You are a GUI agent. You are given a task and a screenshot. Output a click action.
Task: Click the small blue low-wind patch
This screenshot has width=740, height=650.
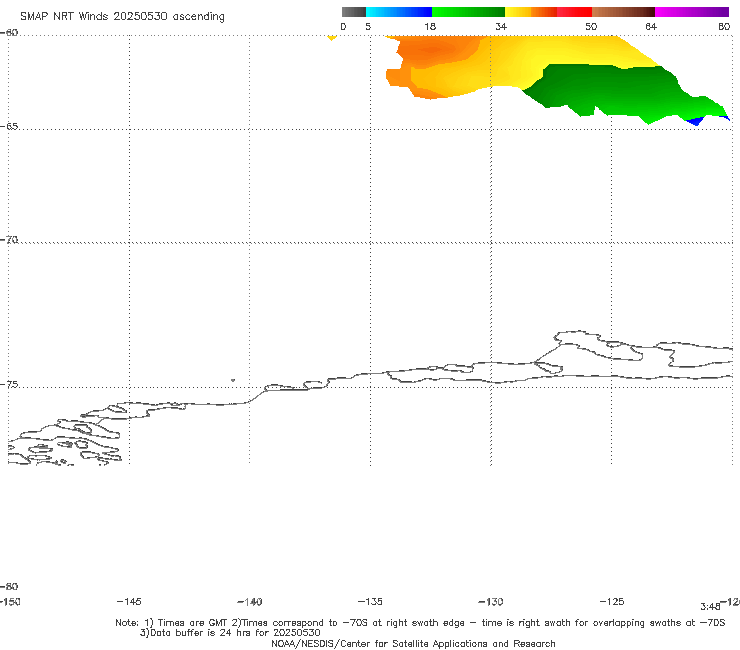[695, 121]
